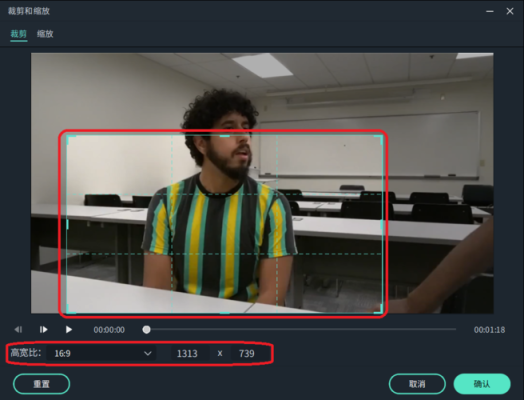The width and height of the screenshot is (524, 400).
Task: Click the next frame step icon
Action: 43,330
